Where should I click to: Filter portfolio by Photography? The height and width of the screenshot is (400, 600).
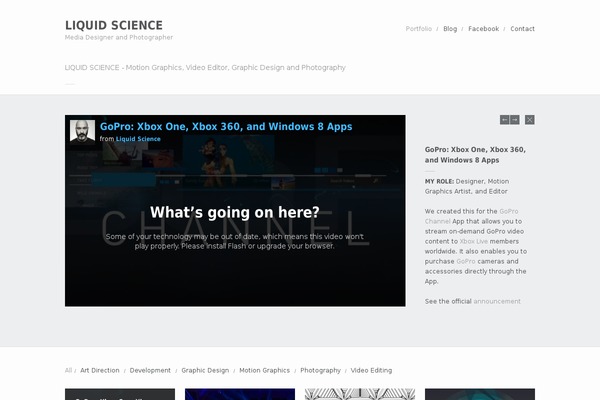coord(320,370)
